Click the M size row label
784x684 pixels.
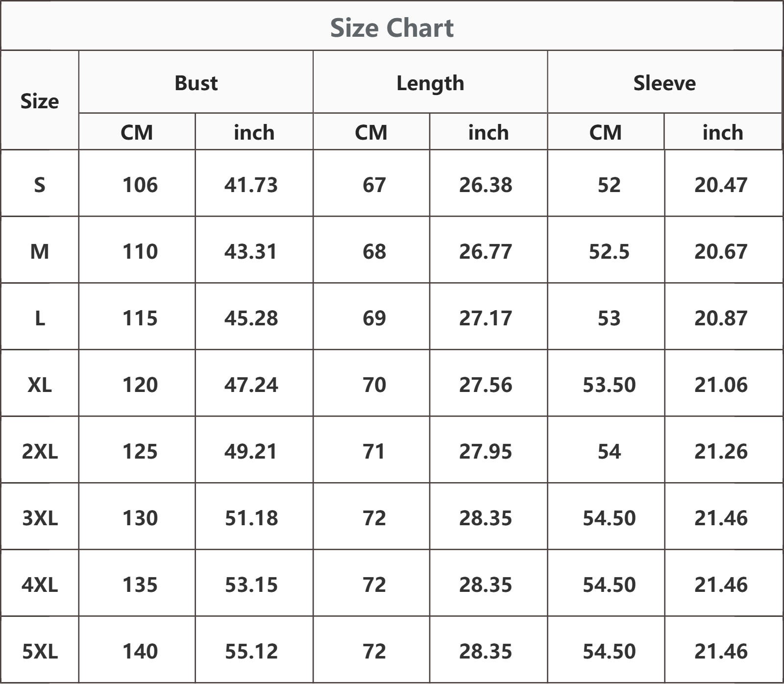(40, 251)
